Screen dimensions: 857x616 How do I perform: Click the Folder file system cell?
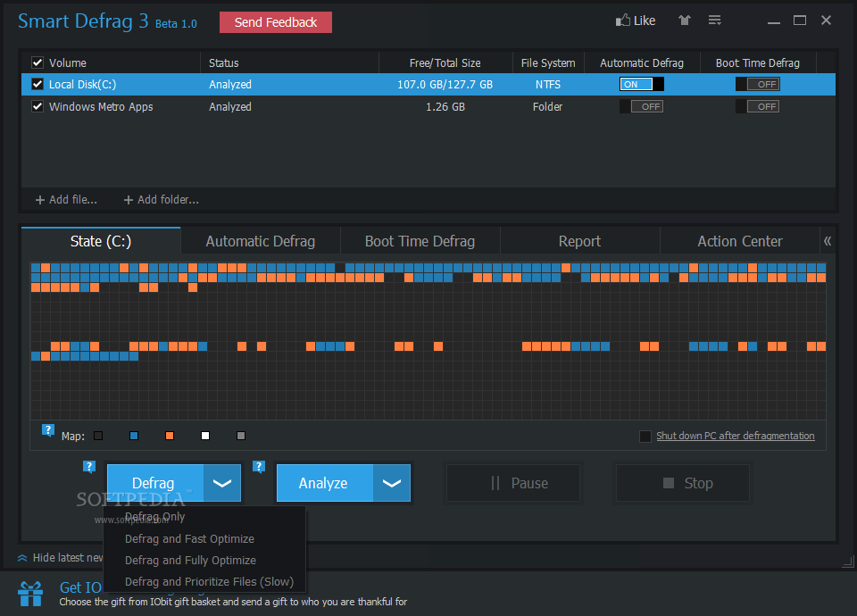547,107
